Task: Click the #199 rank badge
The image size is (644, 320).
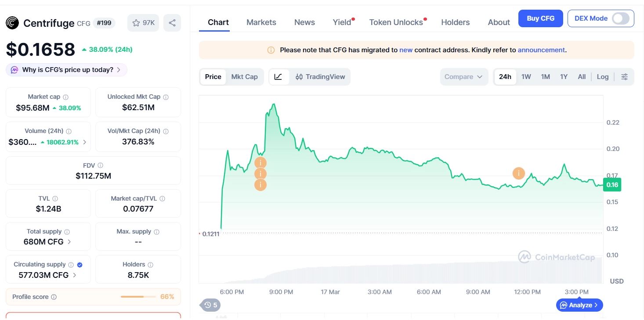Action: pyautogui.click(x=104, y=23)
